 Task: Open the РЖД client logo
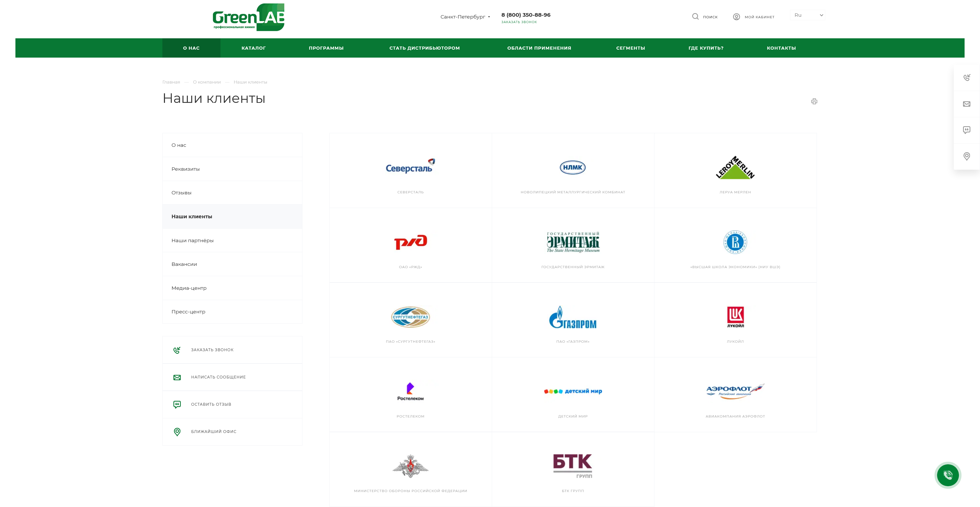click(x=410, y=242)
